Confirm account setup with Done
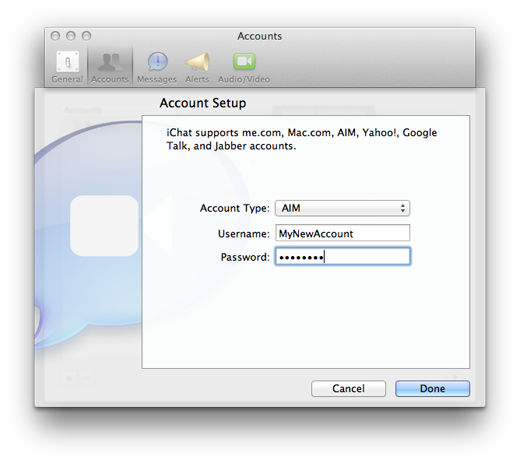The width and height of the screenshot is (520, 463). click(x=432, y=388)
